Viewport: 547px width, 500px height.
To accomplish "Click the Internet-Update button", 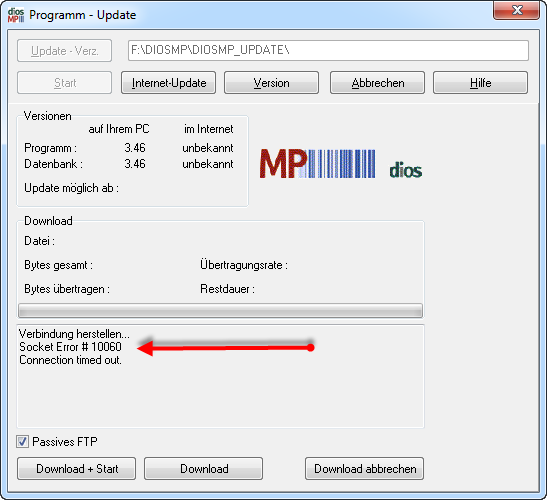I will [x=168, y=83].
